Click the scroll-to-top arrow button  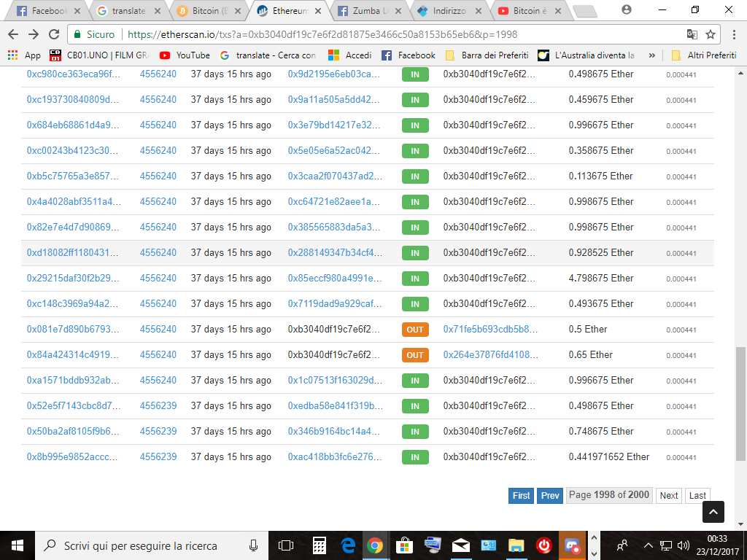point(713,512)
